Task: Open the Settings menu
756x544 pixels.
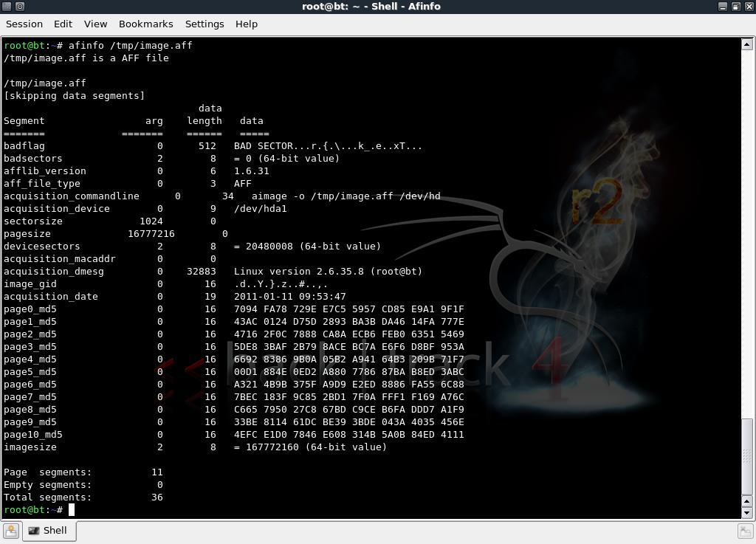Action: point(205,24)
